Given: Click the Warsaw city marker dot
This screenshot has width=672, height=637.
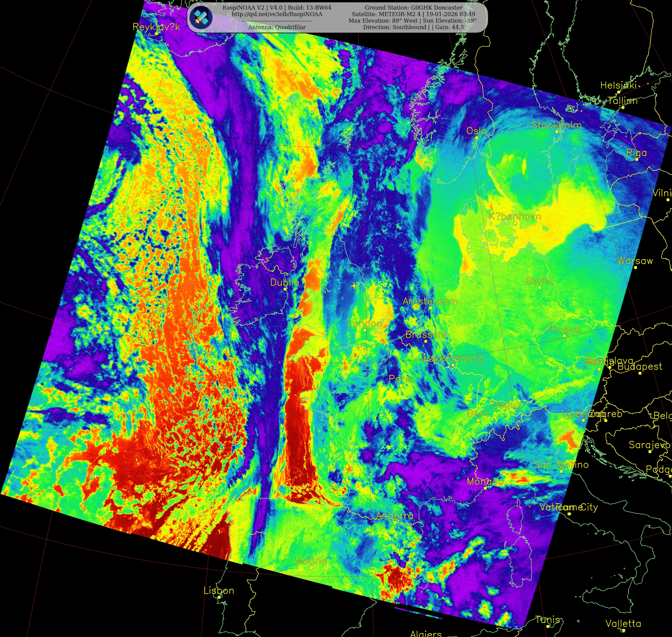Looking at the screenshot, I should point(635,268).
